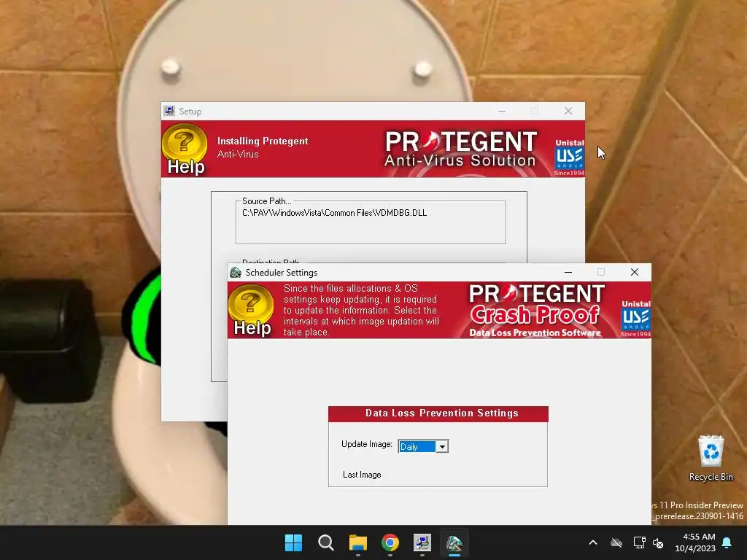Click the network tray icon
747x560 pixels.
pos(639,542)
